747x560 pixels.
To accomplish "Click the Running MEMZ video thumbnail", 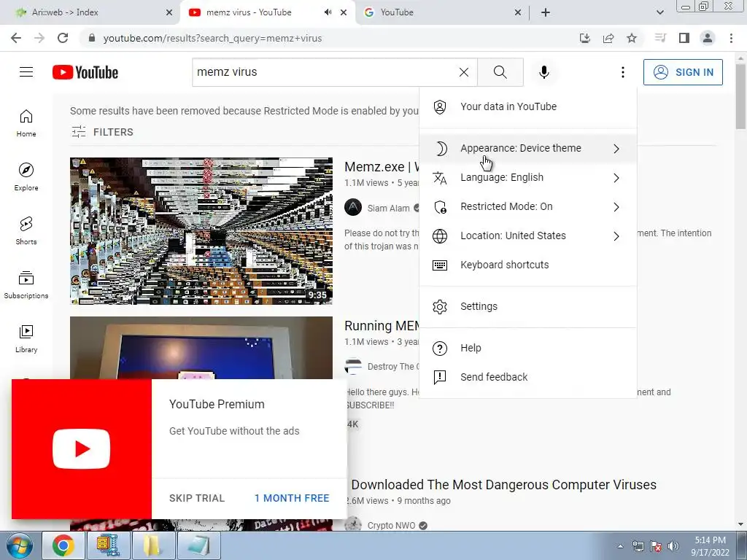I will click(x=201, y=348).
